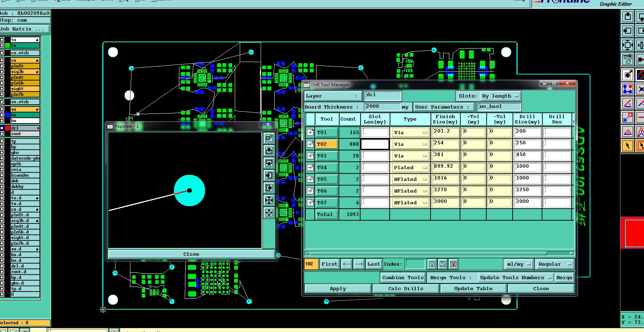
Task: Click the Calc Drills button
Action: tap(406, 289)
